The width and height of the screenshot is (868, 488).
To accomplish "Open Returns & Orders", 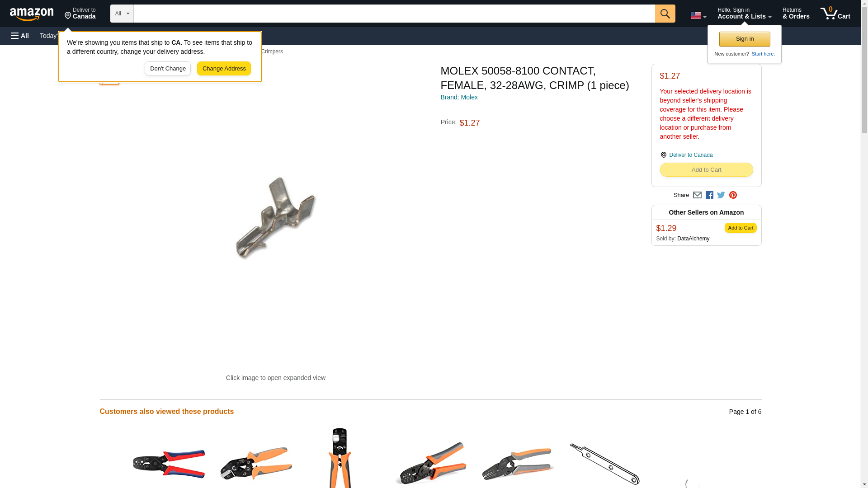I will 796,14.
